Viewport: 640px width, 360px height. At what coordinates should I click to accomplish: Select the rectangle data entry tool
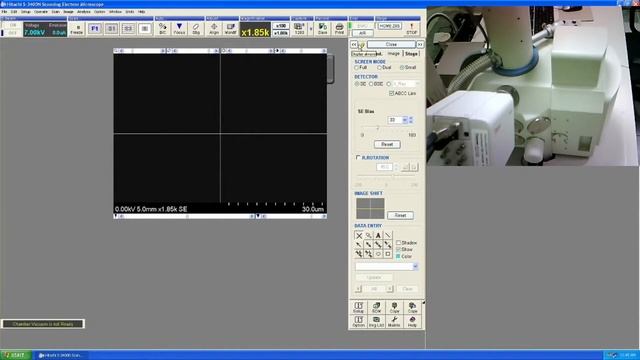[388, 254]
